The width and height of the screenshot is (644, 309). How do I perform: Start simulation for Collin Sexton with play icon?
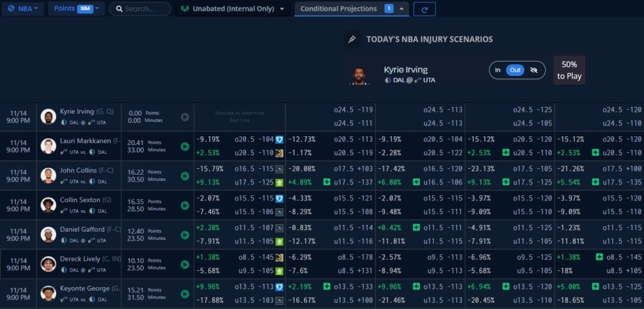pos(185,205)
